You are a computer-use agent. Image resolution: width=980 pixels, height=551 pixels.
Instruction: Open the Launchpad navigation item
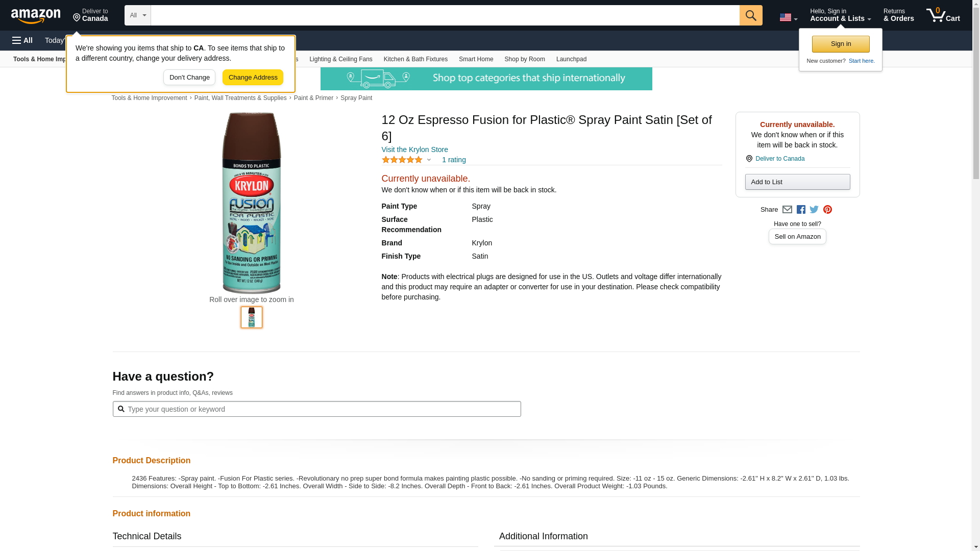(571, 59)
